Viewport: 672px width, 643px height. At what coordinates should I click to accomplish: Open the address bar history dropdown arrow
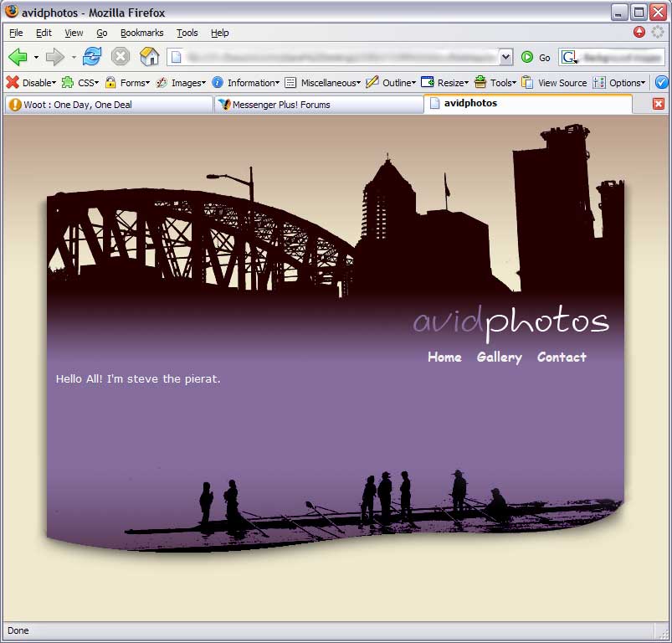point(506,57)
